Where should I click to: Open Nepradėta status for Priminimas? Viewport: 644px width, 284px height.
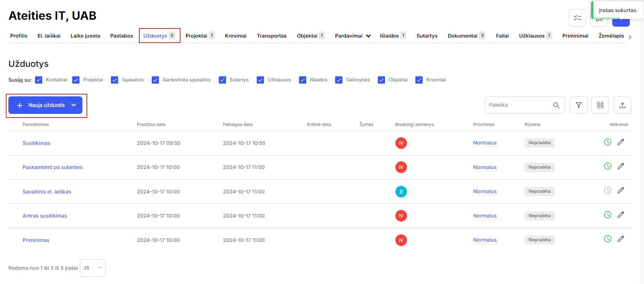coord(539,240)
